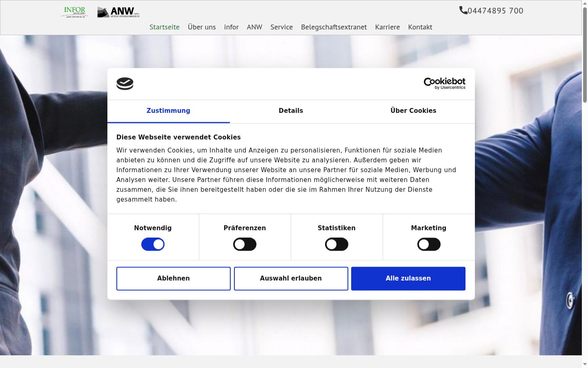The image size is (588, 368).
Task: Go to the Kontakt page
Action: click(420, 27)
